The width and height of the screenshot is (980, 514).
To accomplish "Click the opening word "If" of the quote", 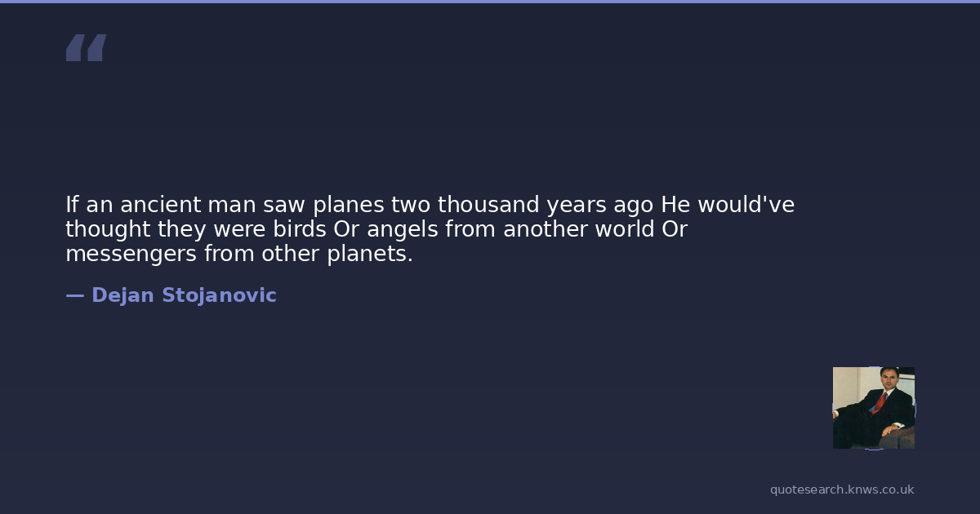I will point(72,205).
